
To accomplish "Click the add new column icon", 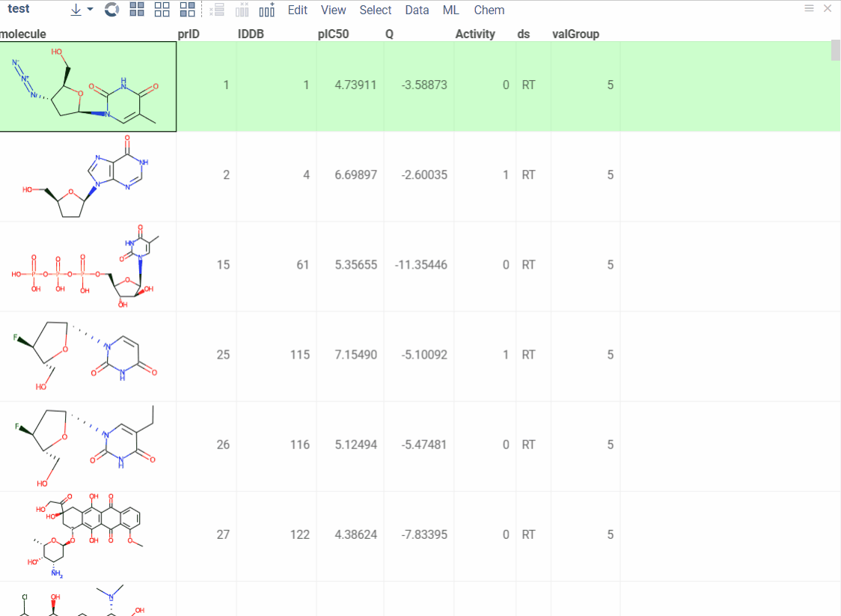I will [266, 10].
